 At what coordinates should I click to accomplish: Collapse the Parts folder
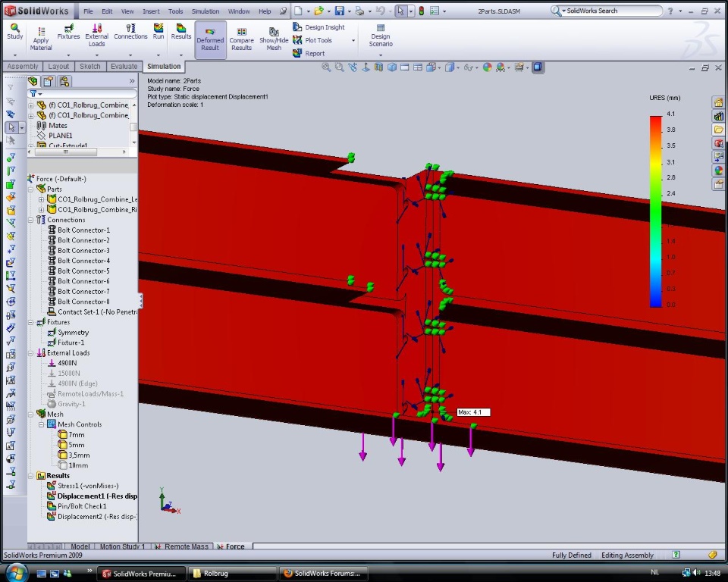pyautogui.click(x=31, y=189)
